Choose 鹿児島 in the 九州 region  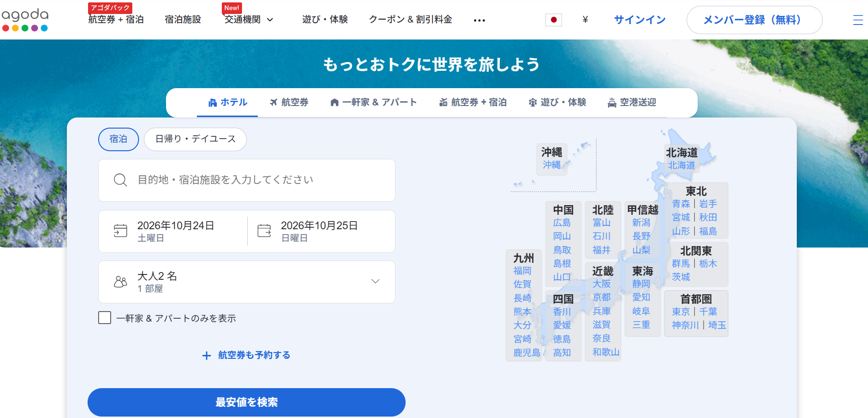click(527, 353)
